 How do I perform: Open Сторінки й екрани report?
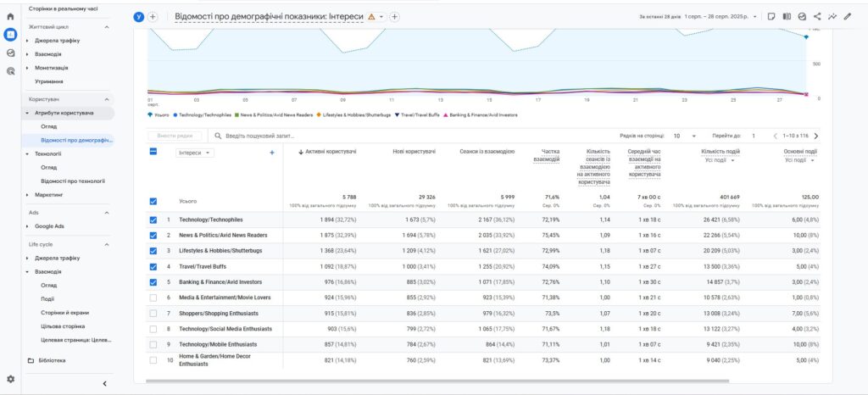(x=65, y=312)
